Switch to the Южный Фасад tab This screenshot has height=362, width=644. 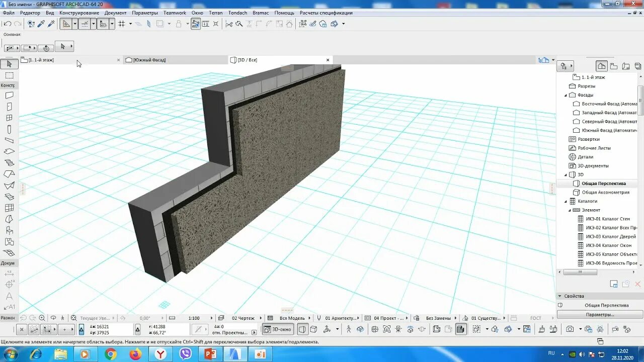click(176, 60)
